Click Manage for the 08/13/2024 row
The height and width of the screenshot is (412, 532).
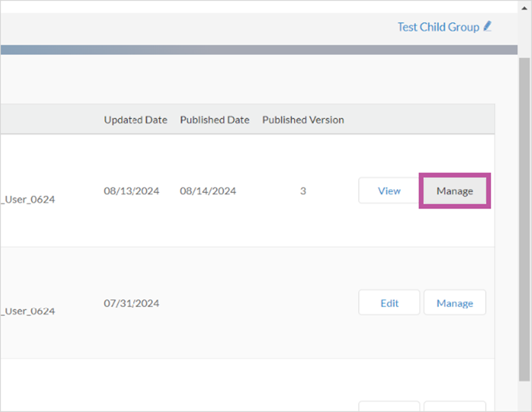(x=455, y=191)
